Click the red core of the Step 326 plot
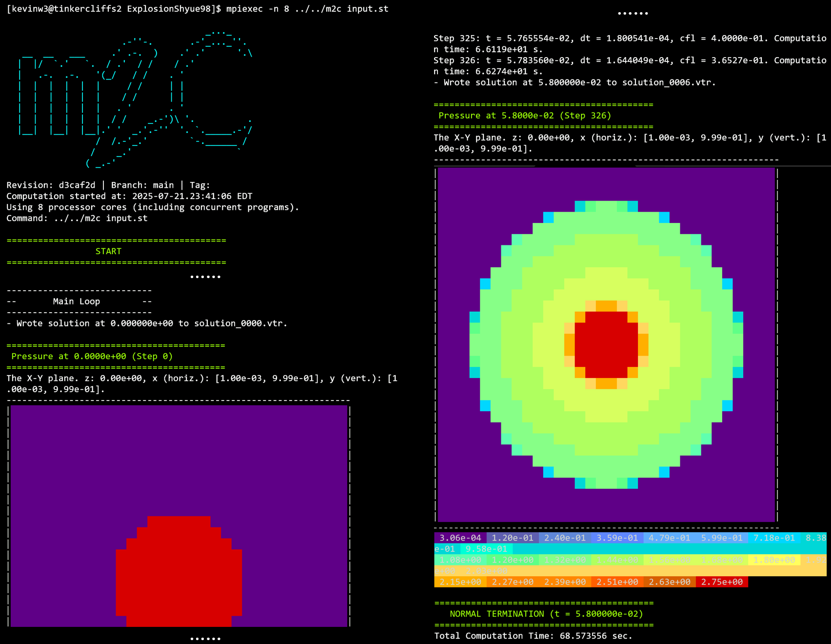831x644 pixels. coord(606,344)
